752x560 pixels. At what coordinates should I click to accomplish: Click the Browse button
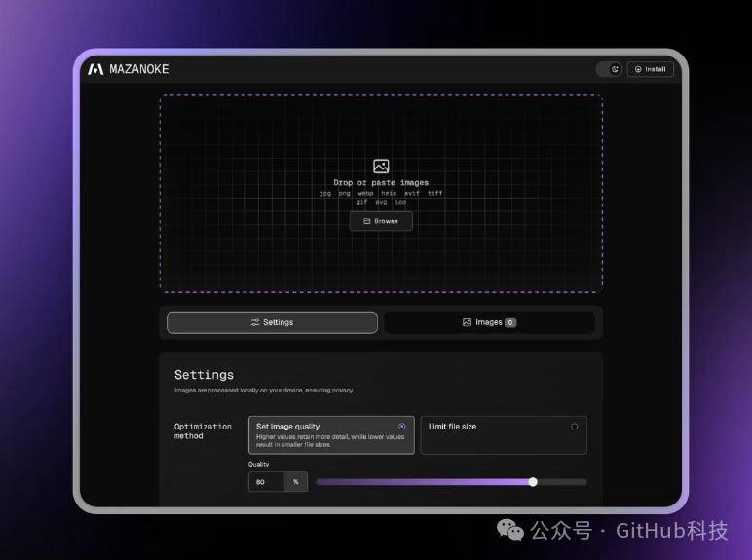[381, 221]
